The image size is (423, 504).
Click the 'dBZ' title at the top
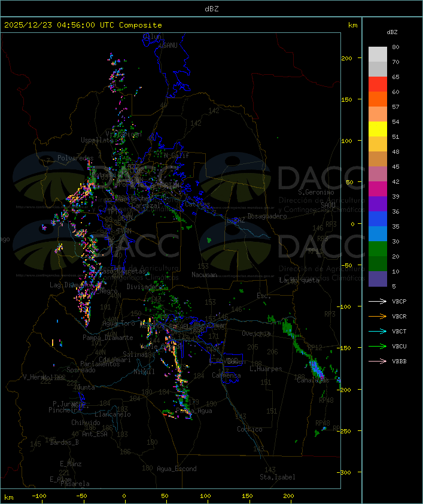tap(212, 8)
